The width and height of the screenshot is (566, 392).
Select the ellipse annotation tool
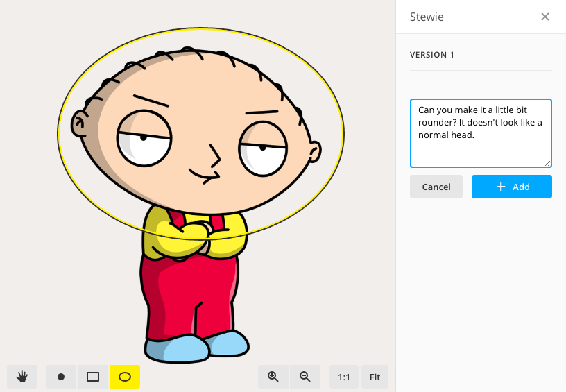[x=125, y=377]
